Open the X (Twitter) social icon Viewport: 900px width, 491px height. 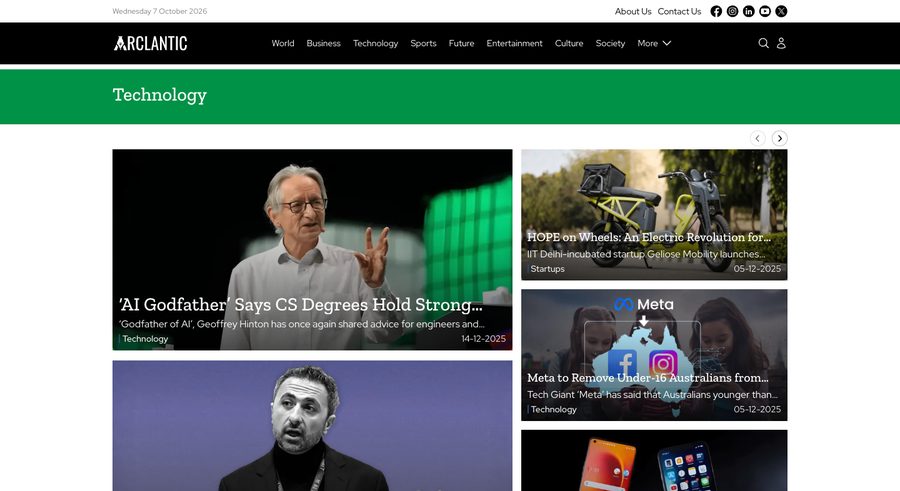(781, 11)
